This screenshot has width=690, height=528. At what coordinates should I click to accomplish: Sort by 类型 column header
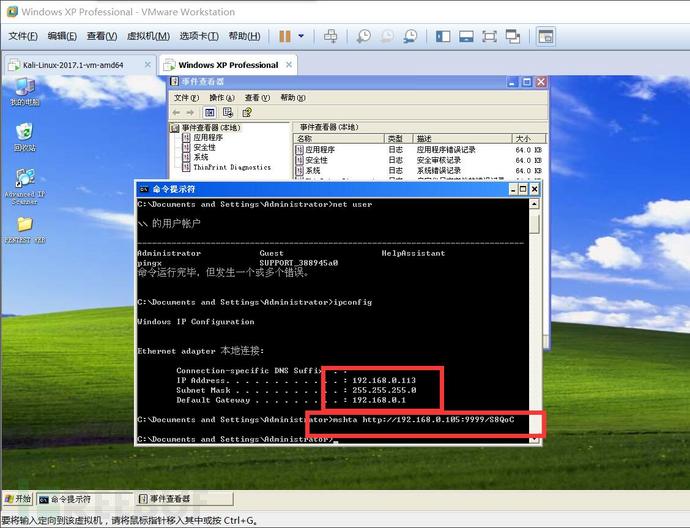tap(398, 139)
